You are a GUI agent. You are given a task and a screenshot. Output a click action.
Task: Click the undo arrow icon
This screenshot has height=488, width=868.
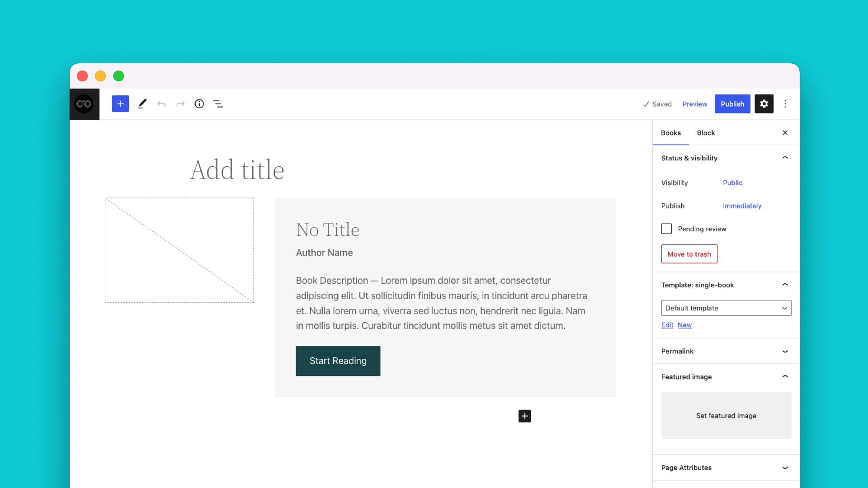pos(161,103)
